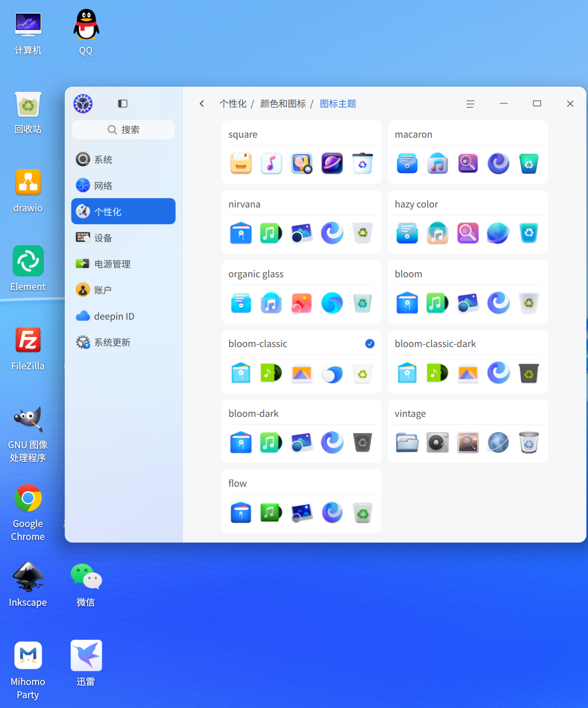Apply the flow icon theme

click(302, 501)
